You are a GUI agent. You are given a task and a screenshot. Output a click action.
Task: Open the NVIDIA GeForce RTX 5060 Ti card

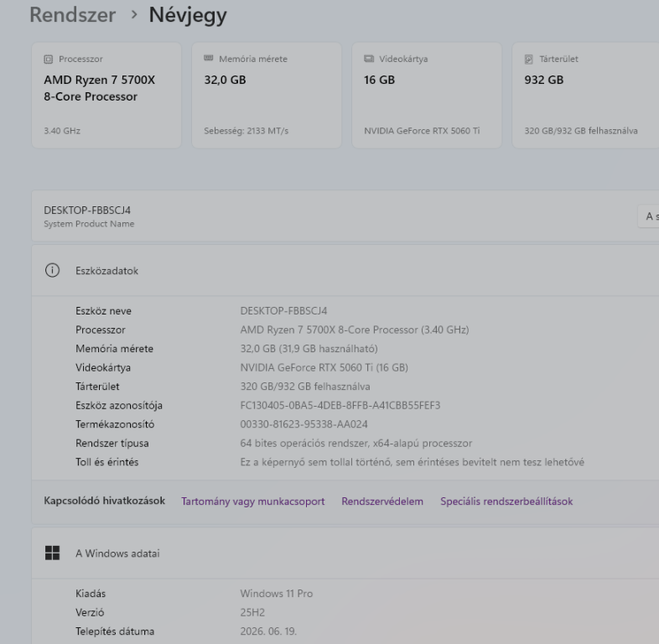pos(427,96)
